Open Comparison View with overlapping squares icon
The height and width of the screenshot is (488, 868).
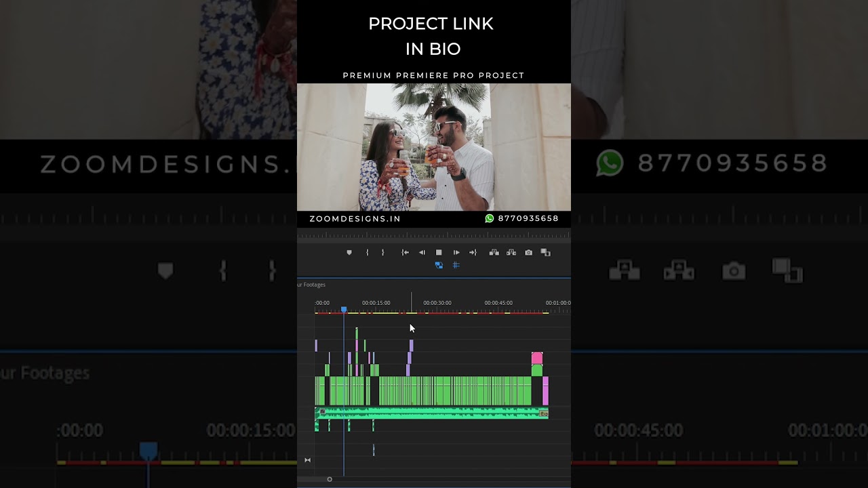click(x=546, y=253)
